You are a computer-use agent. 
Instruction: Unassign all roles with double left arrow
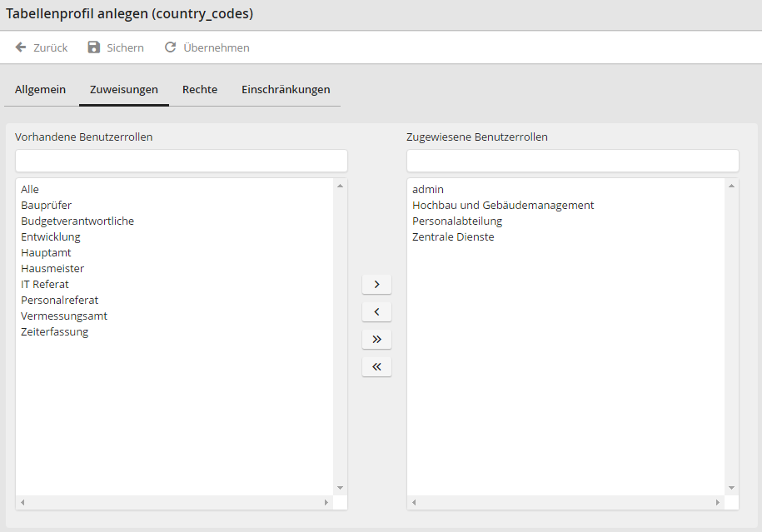coord(376,367)
